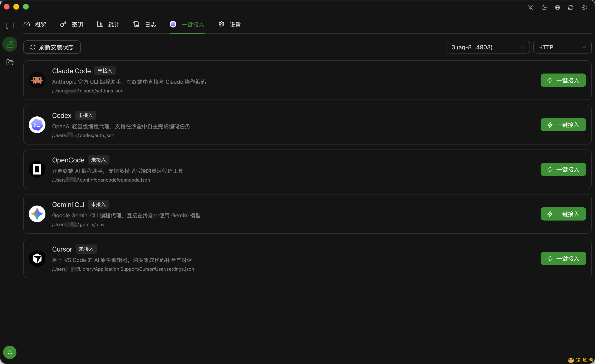
Task: Open the 设置 tab
Action: pyautogui.click(x=230, y=24)
